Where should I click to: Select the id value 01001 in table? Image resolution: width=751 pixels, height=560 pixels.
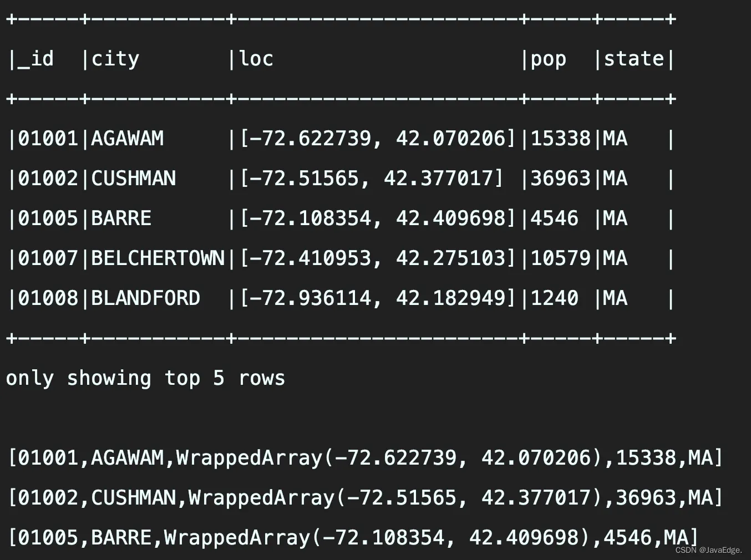(48, 139)
